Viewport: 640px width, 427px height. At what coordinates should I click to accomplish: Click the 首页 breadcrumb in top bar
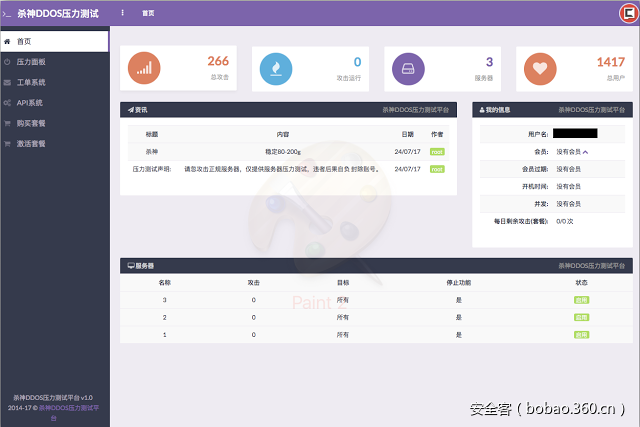click(x=148, y=13)
